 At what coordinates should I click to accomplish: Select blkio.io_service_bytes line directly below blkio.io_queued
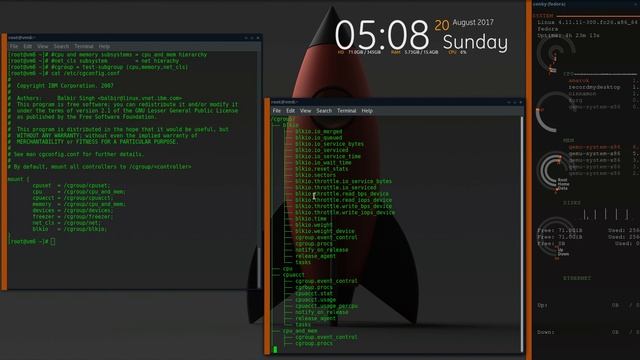[329, 144]
